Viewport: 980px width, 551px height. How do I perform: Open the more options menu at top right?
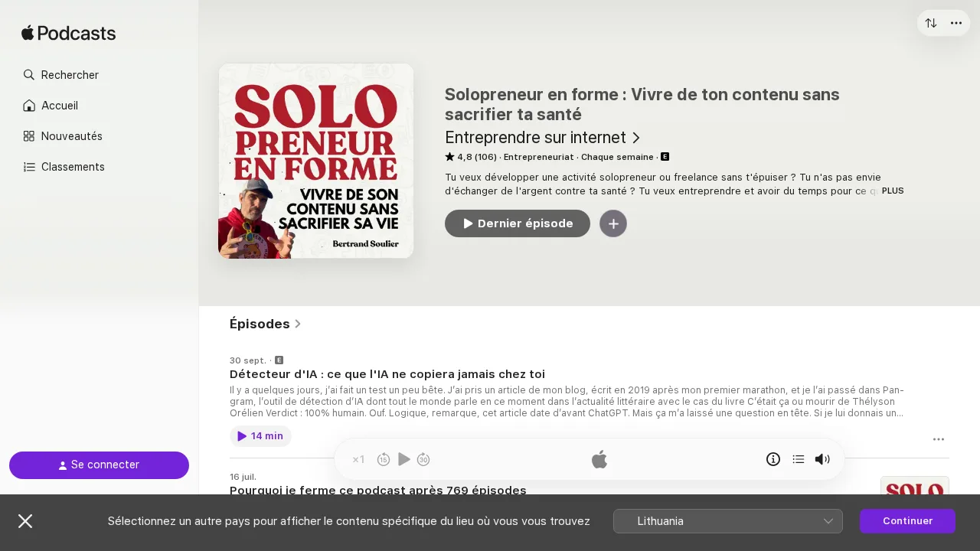pyautogui.click(x=956, y=23)
